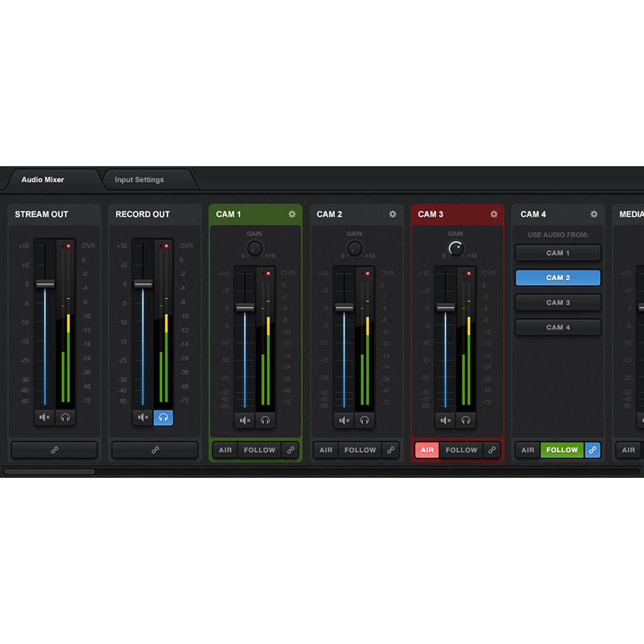The width and height of the screenshot is (644, 644).
Task: Open the MEDIA channel settings gear
Action: coord(641,214)
